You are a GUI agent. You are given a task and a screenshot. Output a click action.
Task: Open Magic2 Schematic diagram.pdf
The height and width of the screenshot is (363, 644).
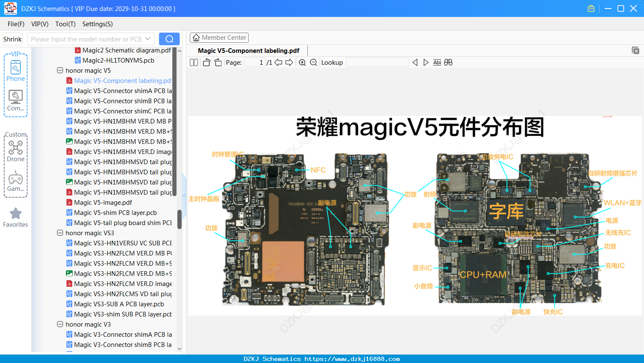click(123, 50)
